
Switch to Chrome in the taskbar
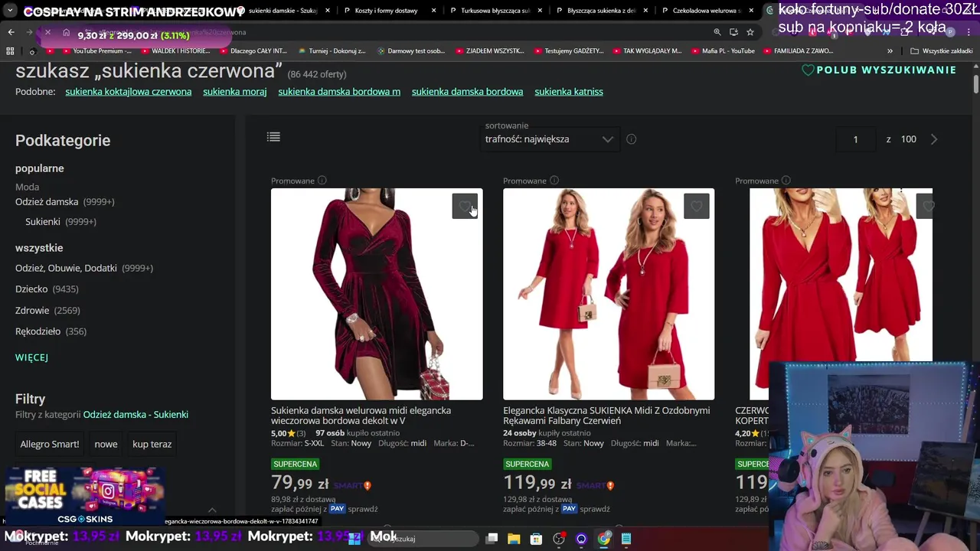pos(604,539)
